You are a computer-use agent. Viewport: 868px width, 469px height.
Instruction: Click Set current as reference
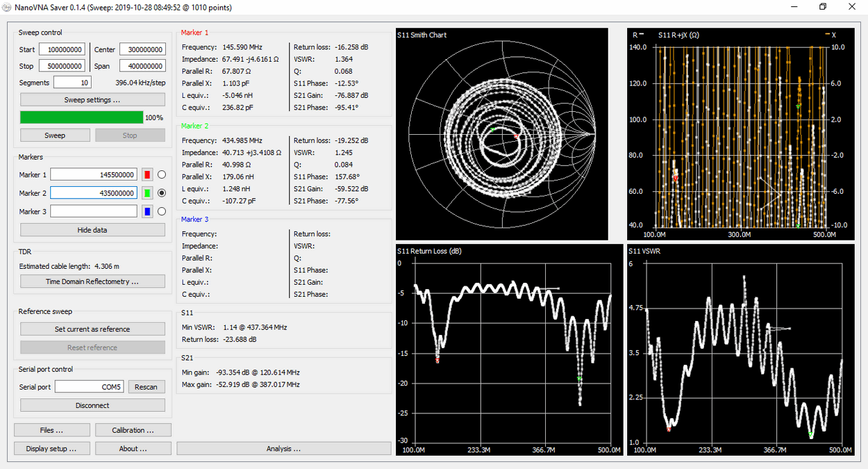pyautogui.click(x=92, y=329)
